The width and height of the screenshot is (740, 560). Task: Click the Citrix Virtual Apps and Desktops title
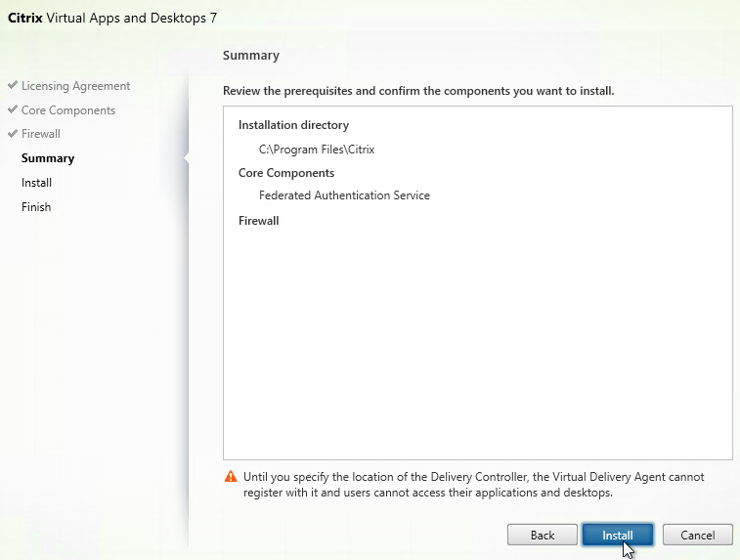pyautogui.click(x=112, y=18)
